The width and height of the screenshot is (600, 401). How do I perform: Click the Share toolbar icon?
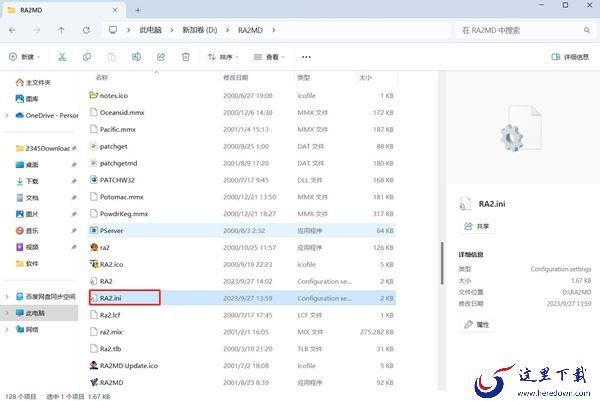tap(161, 57)
